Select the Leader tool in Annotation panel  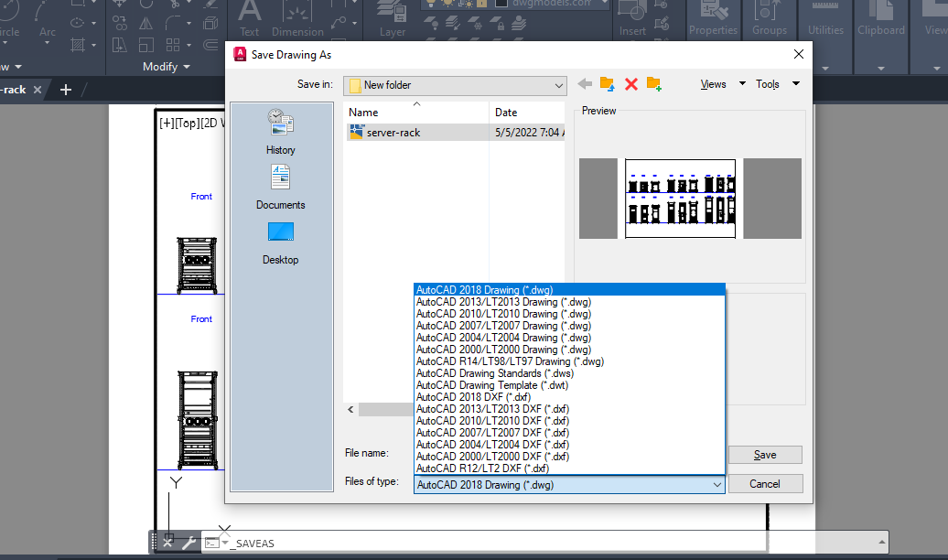339,23
